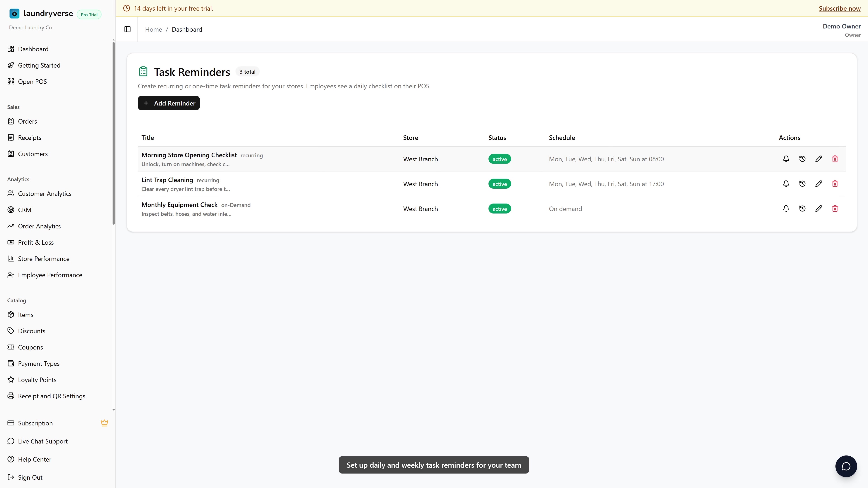Click the schedule ending 'at 08:00'
868x488 pixels.
tap(606, 159)
